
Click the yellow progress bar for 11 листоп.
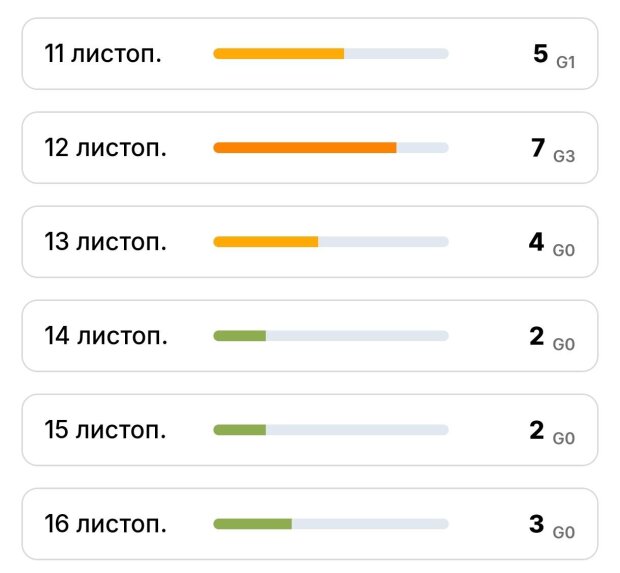(x=279, y=54)
